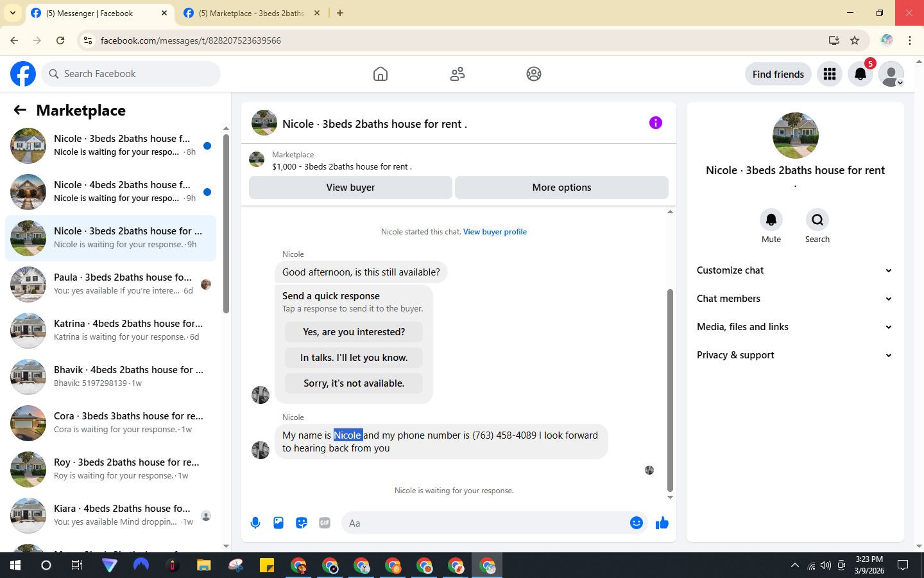This screenshot has height=578, width=924.
Task: Click the conversation list scrollbar
Action: 226,223
